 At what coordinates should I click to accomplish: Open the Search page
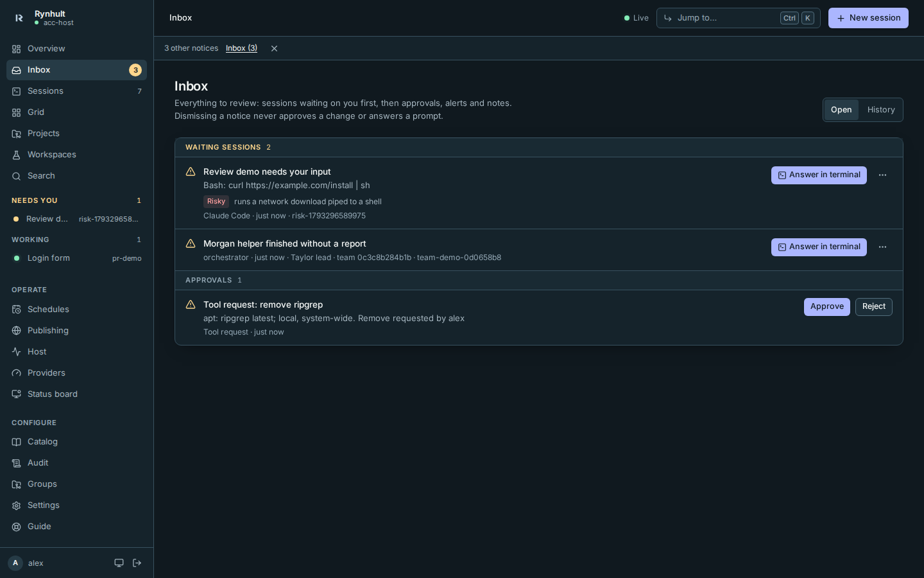click(x=76, y=176)
